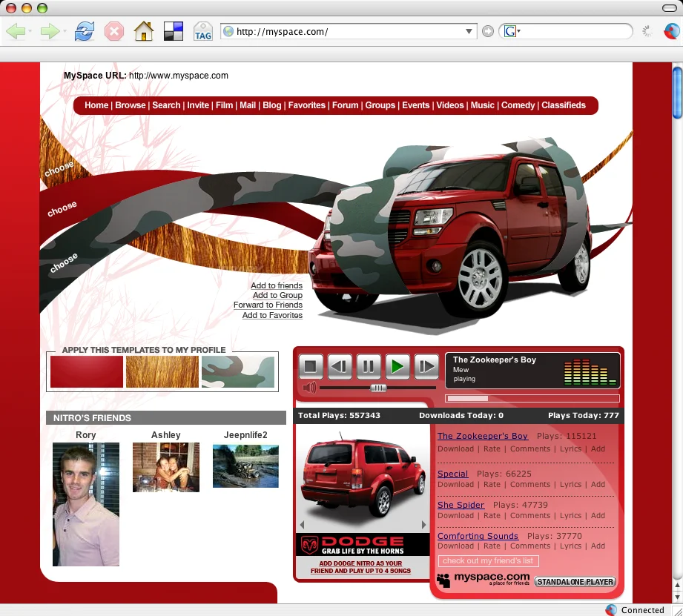
Task: Click Forward to Friends link
Action: coord(268,305)
